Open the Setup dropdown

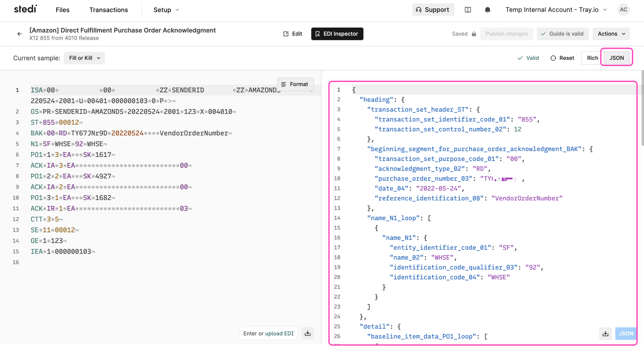coord(166,10)
